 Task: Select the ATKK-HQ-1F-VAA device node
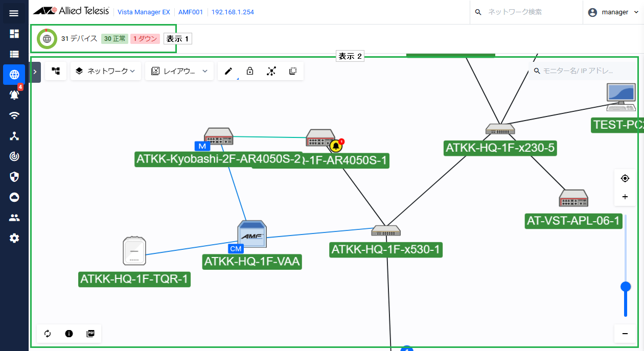pyautogui.click(x=251, y=235)
